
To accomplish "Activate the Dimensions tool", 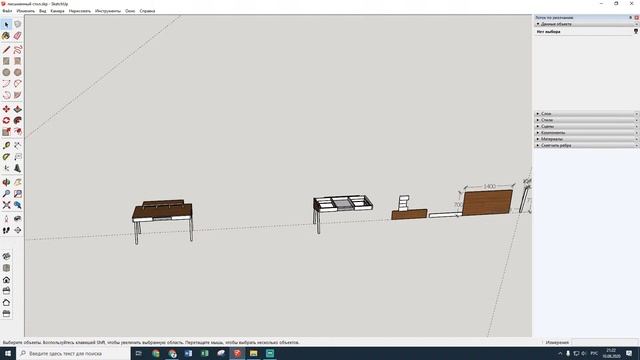I will click(x=18, y=145).
